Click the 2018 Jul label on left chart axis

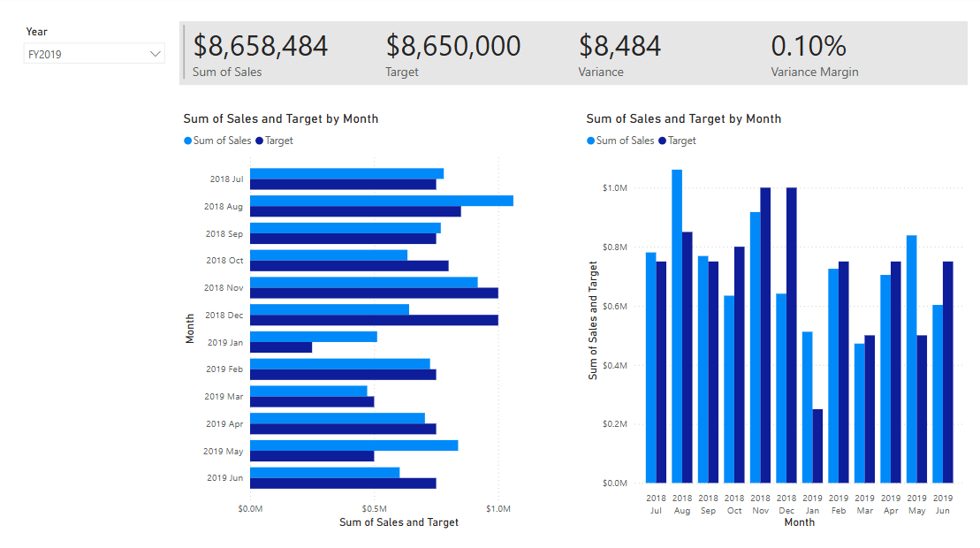226,179
